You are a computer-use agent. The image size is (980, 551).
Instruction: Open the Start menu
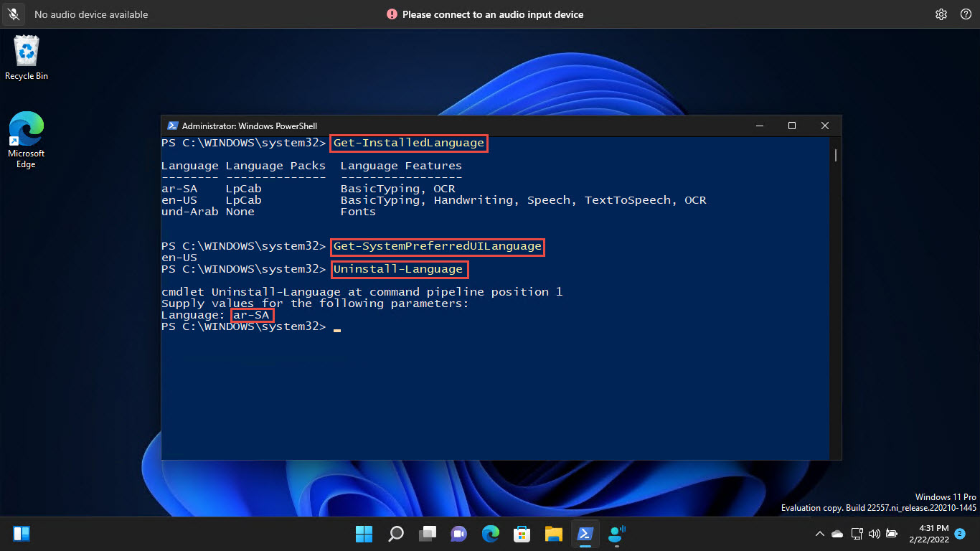point(364,533)
